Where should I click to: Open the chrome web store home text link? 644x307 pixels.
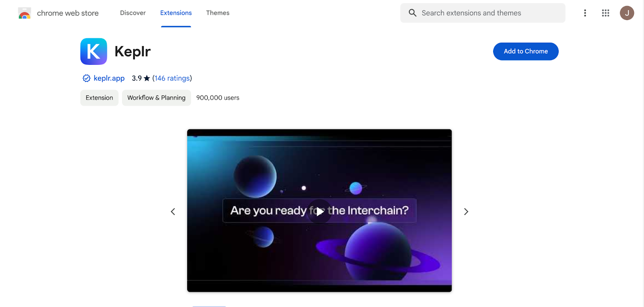point(68,13)
